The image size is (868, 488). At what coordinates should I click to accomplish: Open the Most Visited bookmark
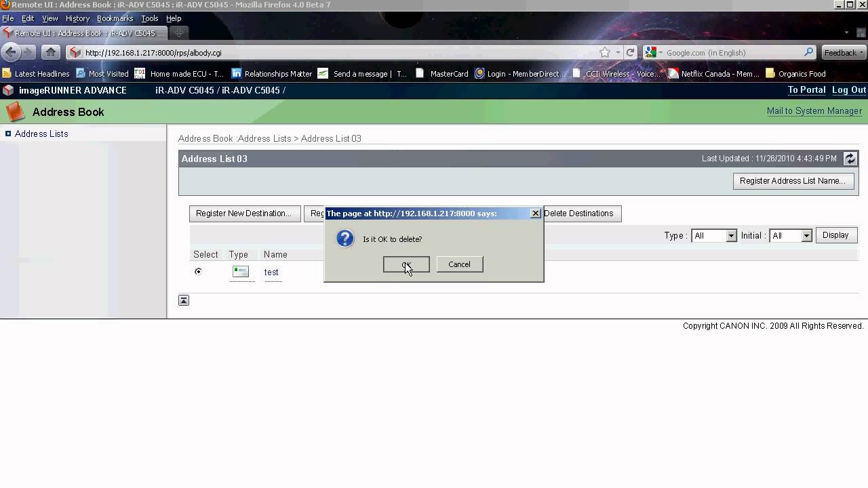tap(102, 73)
